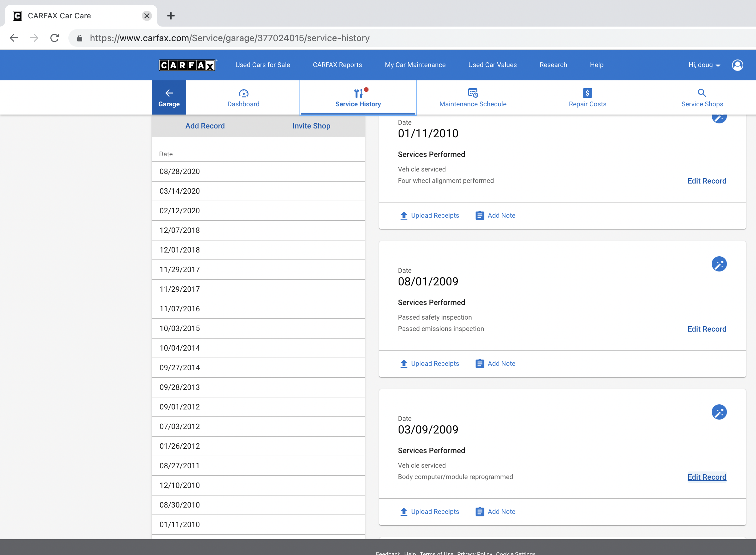The image size is (756, 555).
Task: Click the Service History wrench icon
Action: coord(358,93)
